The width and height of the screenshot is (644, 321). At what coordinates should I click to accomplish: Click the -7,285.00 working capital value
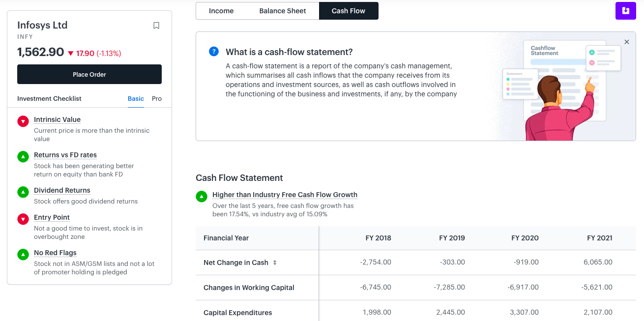click(x=449, y=287)
